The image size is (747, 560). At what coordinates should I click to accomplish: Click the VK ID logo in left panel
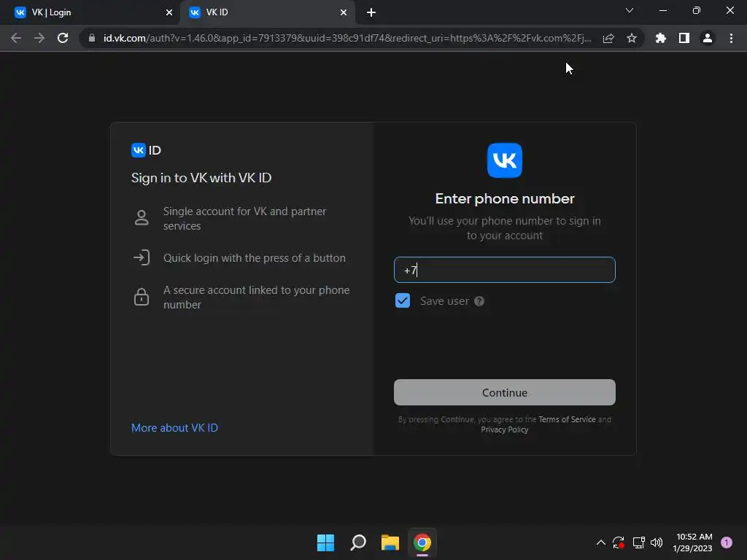point(146,150)
